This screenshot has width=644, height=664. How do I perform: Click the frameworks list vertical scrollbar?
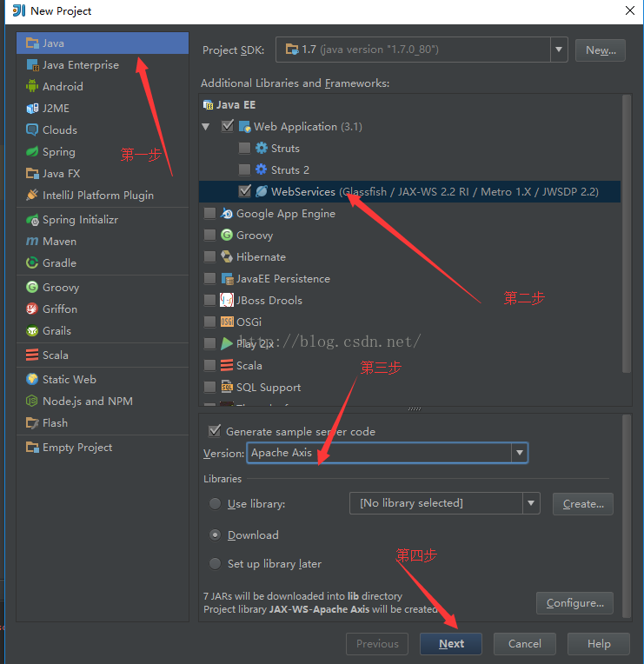coord(627,234)
